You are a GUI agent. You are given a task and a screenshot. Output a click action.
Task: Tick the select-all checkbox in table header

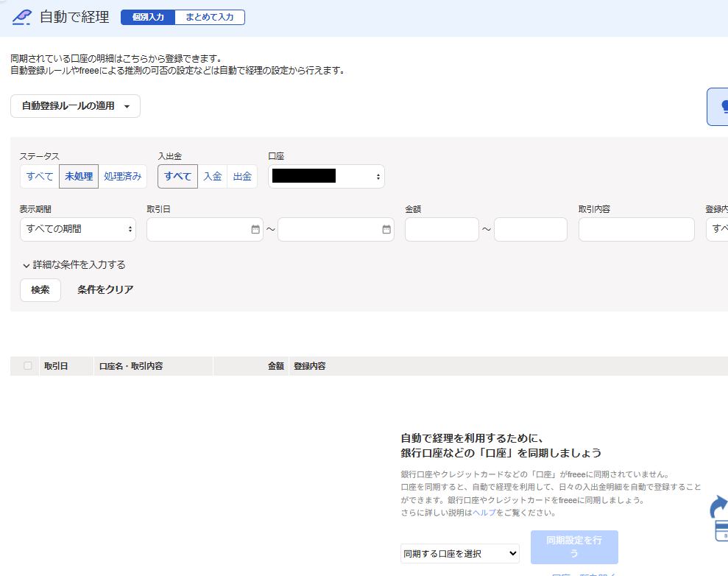click(x=28, y=366)
